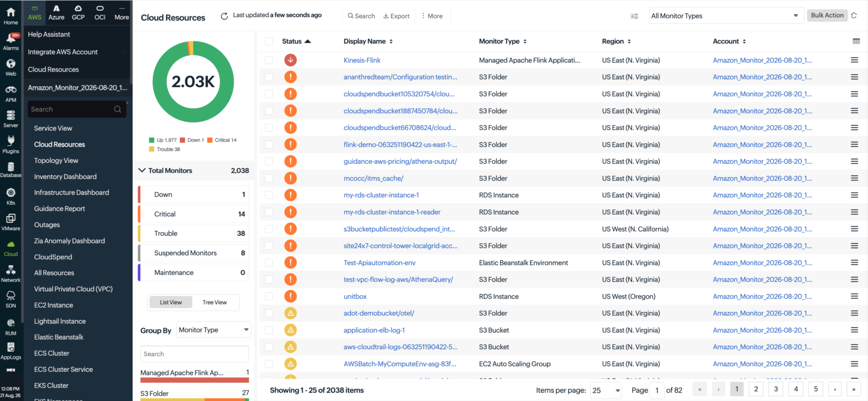Open the Kinesis-Flink monitor link

click(x=362, y=60)
